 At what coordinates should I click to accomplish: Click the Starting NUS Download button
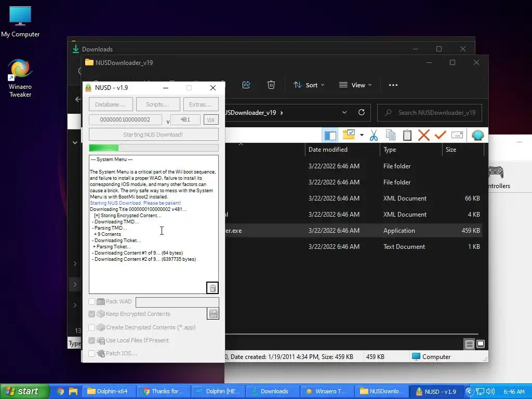(153, 135)
